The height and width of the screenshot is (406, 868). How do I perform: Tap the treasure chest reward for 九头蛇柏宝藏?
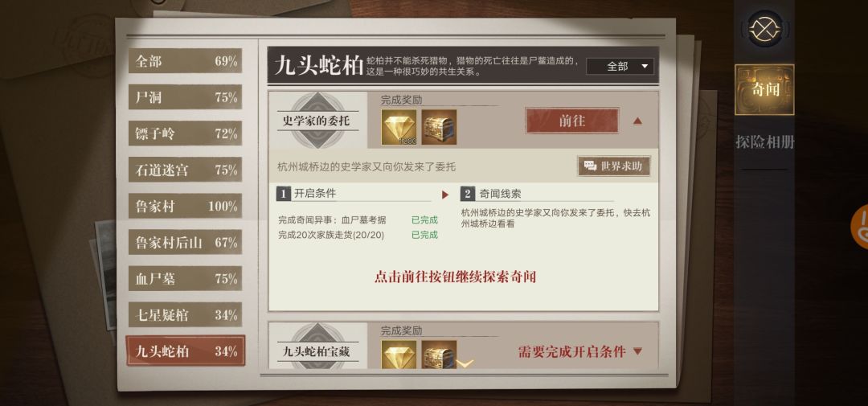[x=439, y=355]
